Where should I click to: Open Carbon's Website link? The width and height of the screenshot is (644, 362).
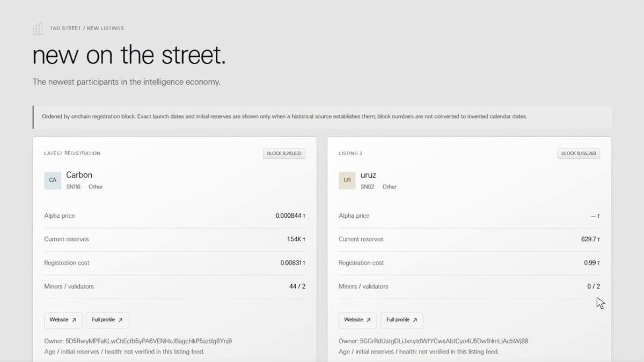pyautogui.click(x=63, y=320)
